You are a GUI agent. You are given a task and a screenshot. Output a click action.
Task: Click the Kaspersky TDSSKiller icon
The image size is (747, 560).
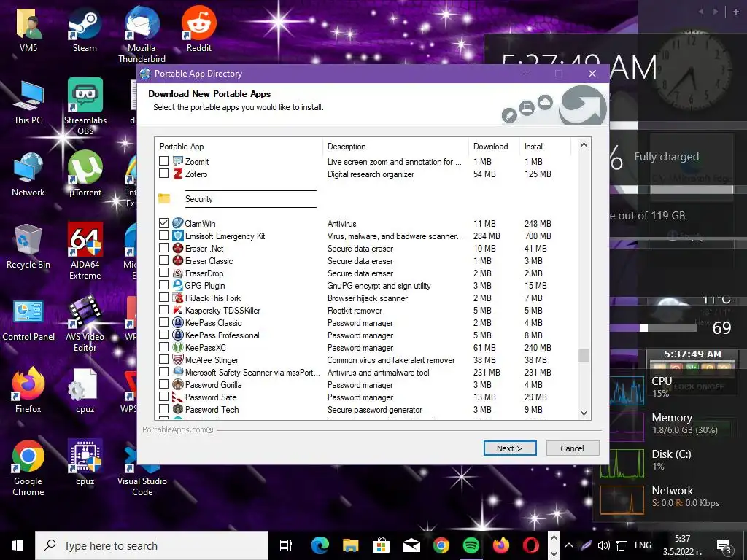pos(178,309)
